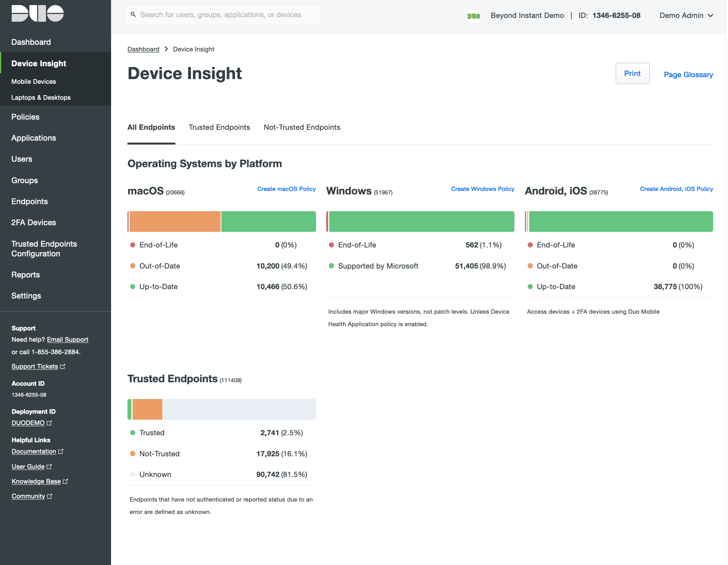Click external link icon next to Knowledge Base
Viewport: 728px width, 565px height.
pos(65,482)
